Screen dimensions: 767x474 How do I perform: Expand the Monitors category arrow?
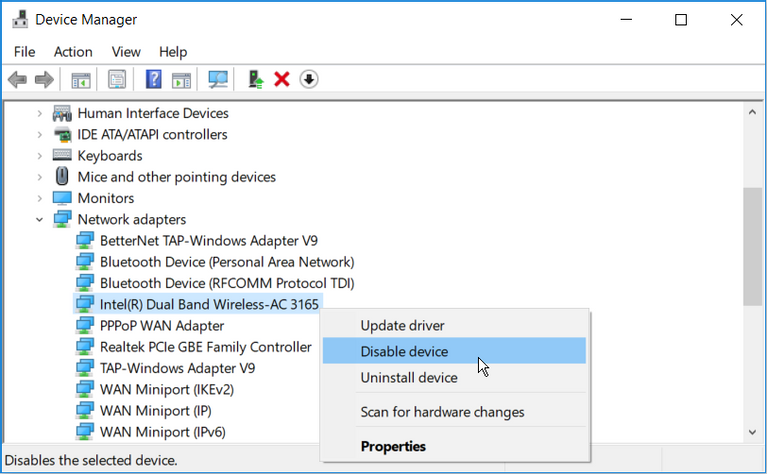40,198
